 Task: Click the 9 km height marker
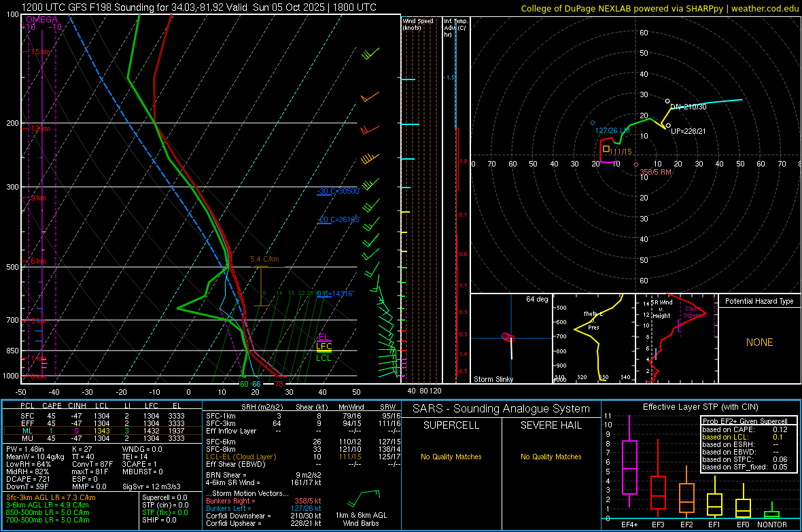[38, 198]
